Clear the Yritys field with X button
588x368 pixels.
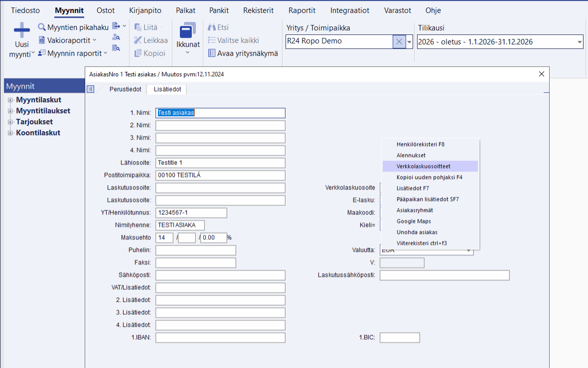pyautogui.click(x=399, y=41)
